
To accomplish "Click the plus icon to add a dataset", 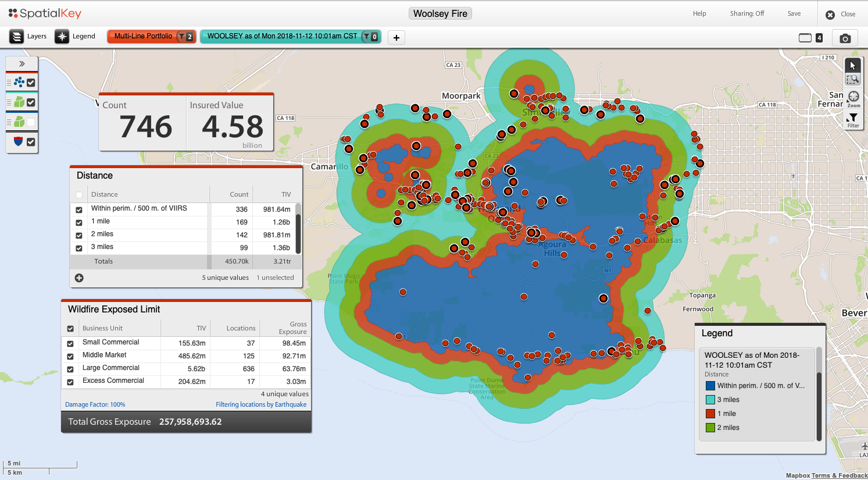I will (397, 38).
